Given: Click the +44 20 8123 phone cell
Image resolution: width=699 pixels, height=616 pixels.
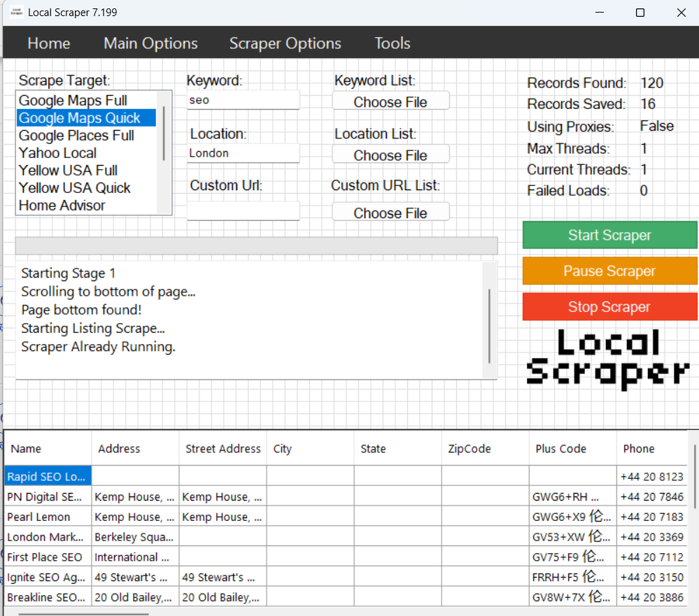Looking at the screenshot, I should [x=651, y=476].
